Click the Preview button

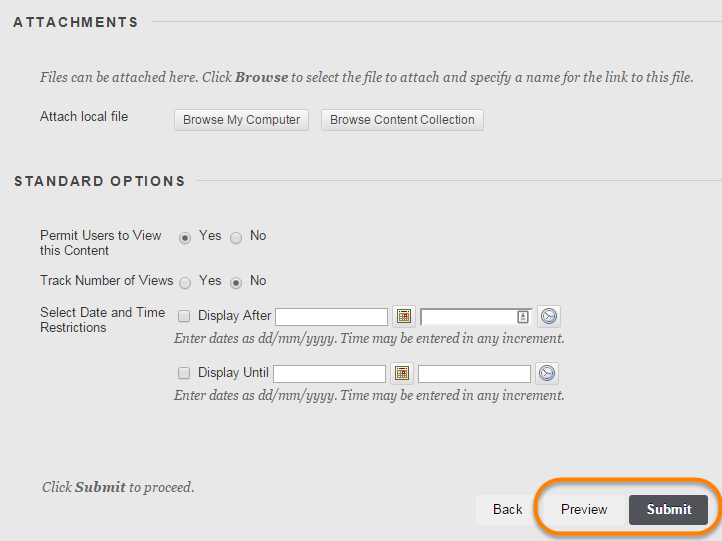click(584, 510)
